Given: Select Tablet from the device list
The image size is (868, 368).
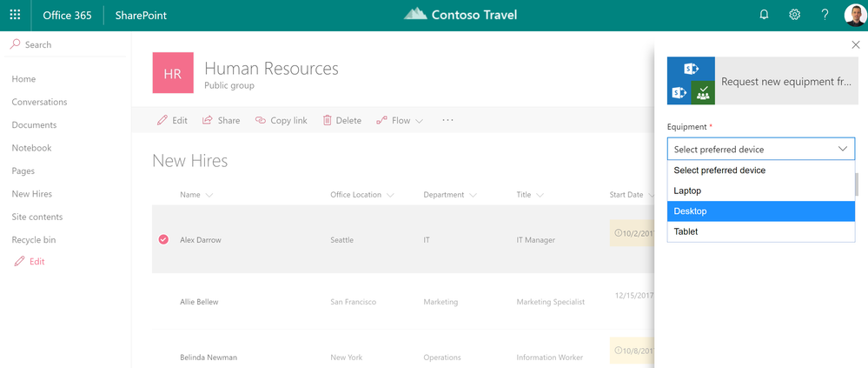Looking at the screenshot, I should click(x=760, y=231).
